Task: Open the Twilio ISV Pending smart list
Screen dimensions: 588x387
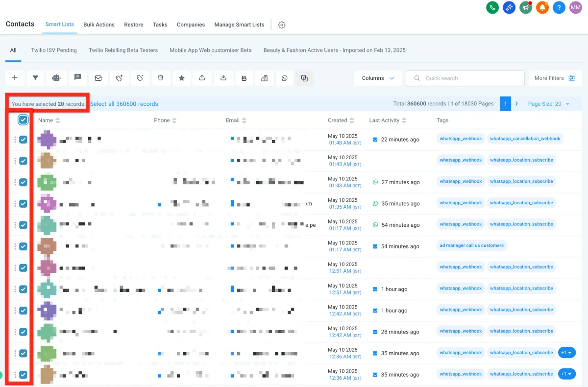Action: pos(54,50)
